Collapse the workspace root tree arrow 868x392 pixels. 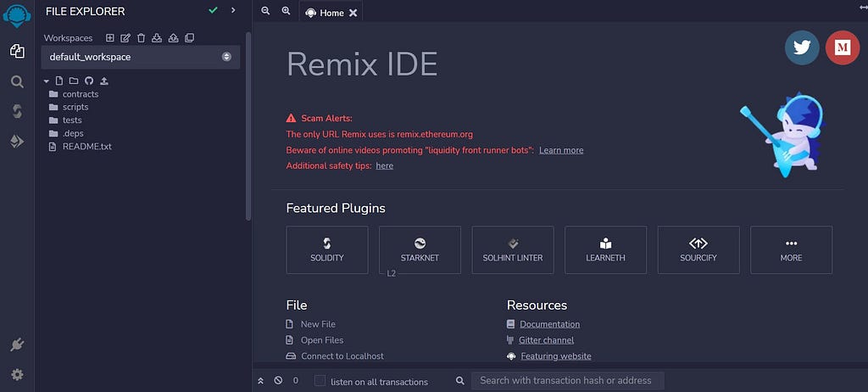tap(47, 81)
